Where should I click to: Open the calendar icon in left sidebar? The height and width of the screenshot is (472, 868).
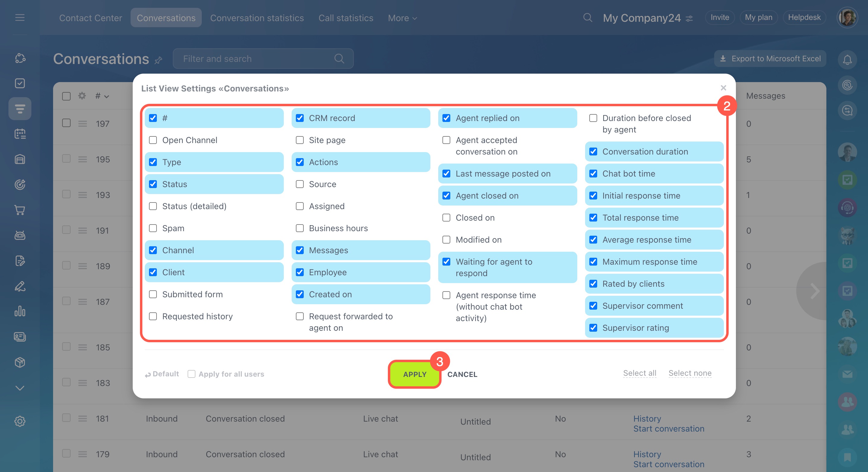coord(20,134)
